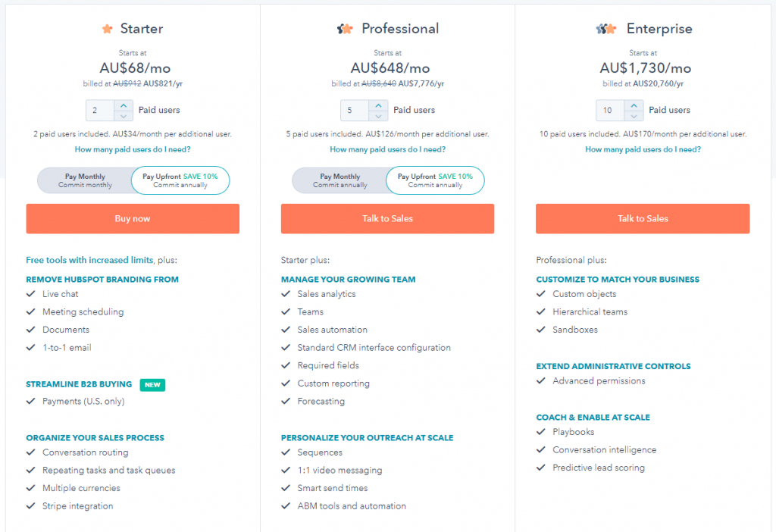Click the checkmark beside Custom objects
Image resolution: width=776 pixels, height=532 pixels.
[x=541, y=294]
